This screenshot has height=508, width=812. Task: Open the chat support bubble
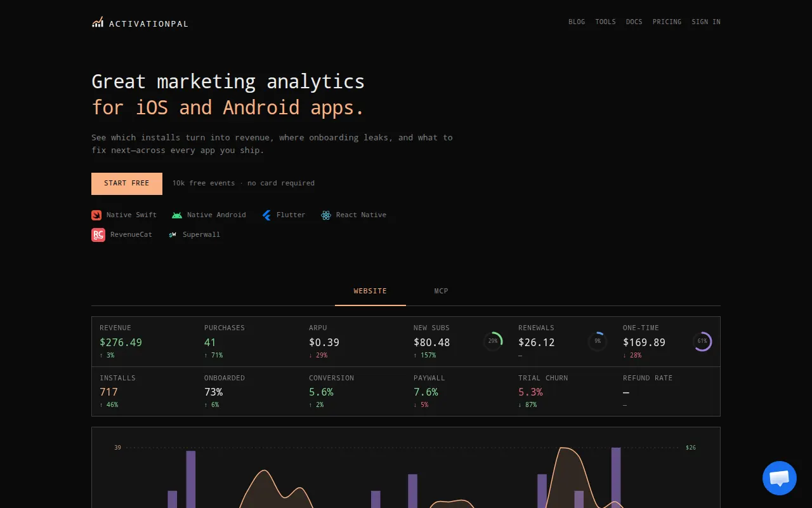779,478
